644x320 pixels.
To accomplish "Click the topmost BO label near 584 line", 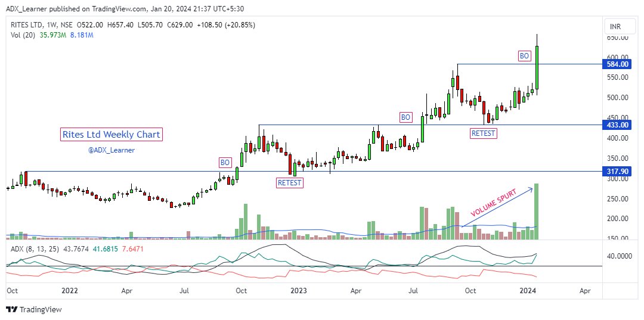I will point(524,55).
